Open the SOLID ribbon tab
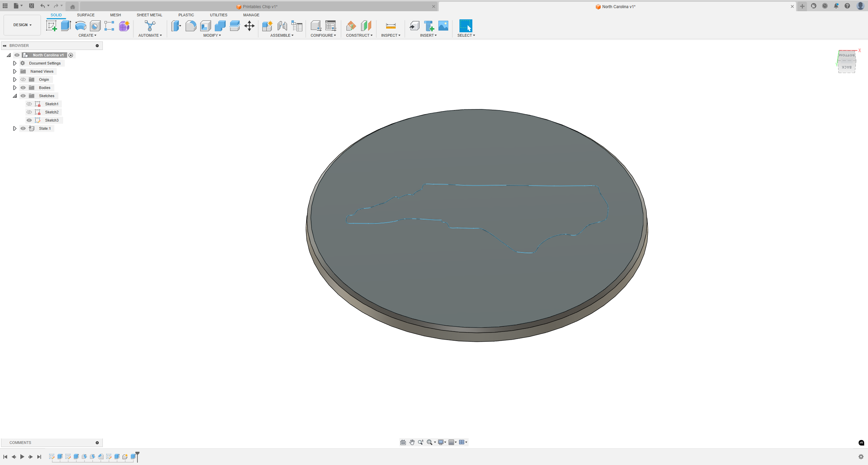 click(56, 14)
